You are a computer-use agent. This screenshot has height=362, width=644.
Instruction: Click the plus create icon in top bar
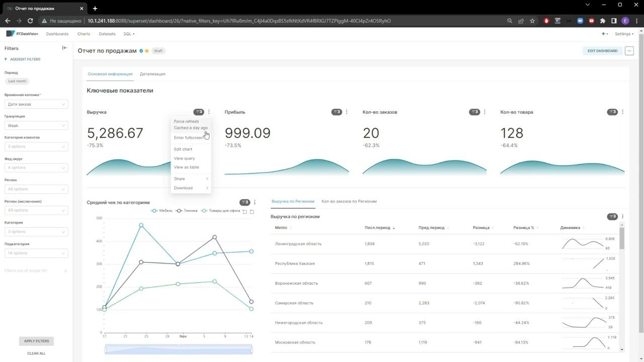point(604,34)
